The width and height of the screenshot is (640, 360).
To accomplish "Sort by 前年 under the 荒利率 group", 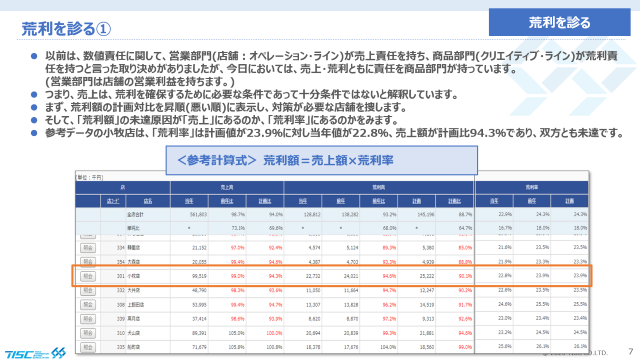I will coord(532,201).
